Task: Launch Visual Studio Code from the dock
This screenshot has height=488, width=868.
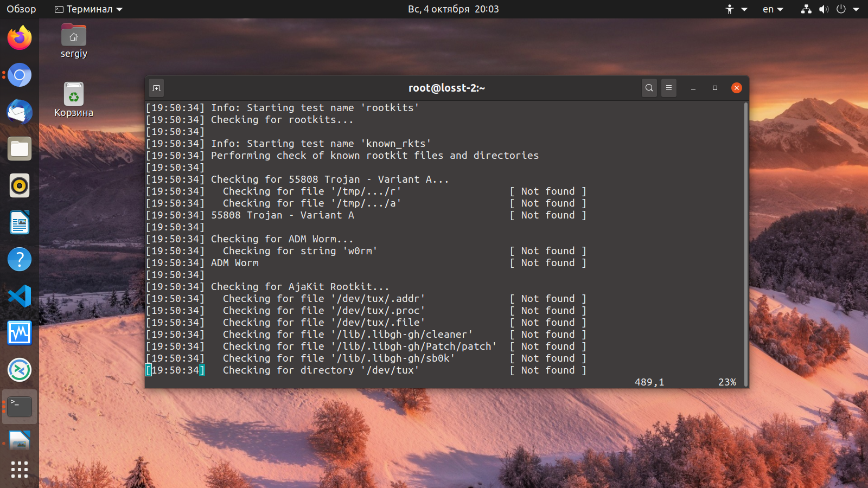Action: pyautogui.click(x=20, y=296)
